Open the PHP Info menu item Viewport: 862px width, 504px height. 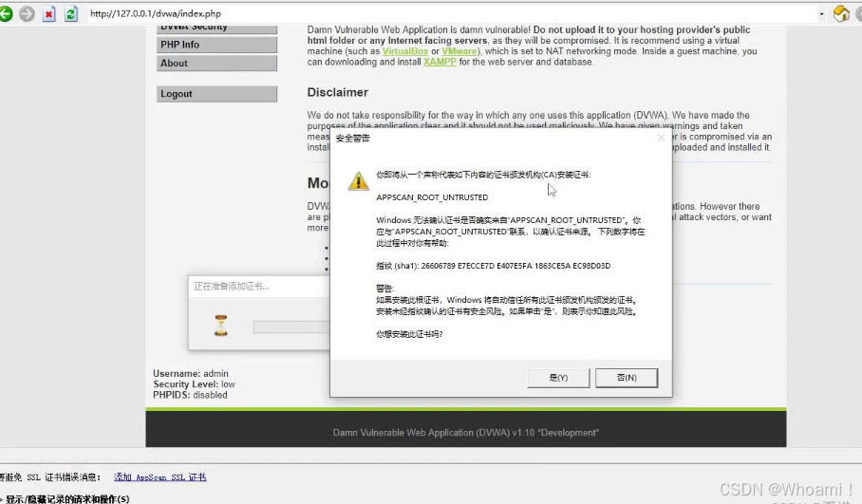click(x=216, y=45)
